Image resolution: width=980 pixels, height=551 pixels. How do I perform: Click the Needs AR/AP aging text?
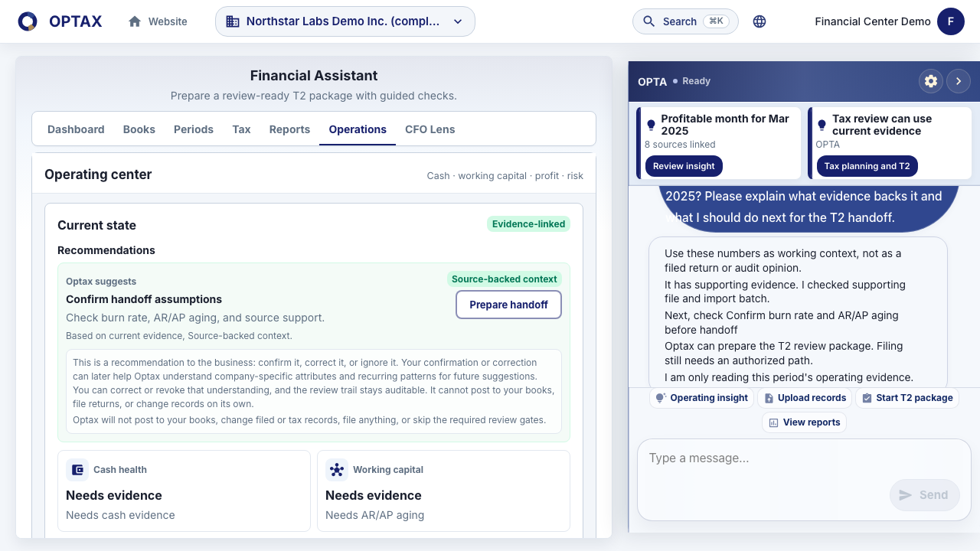point(374,515)
